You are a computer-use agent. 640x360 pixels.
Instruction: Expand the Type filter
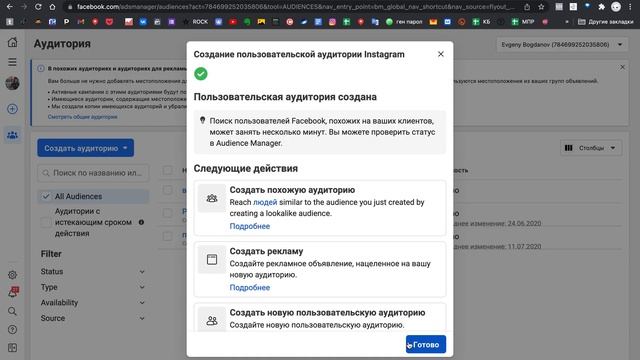(x=93, y=287)
